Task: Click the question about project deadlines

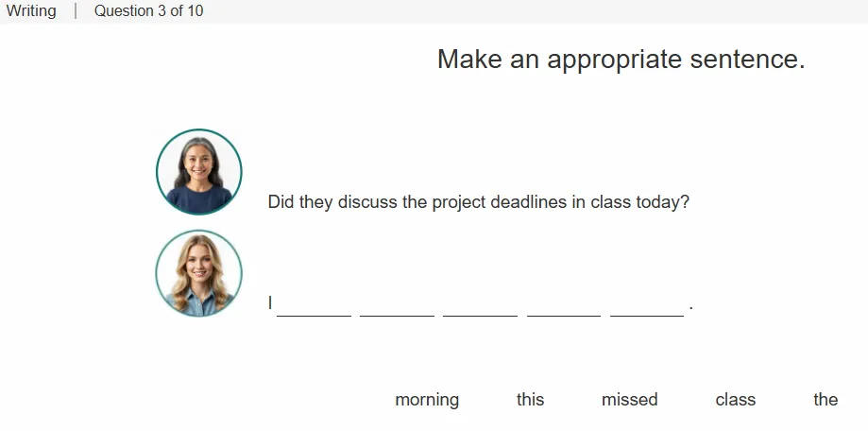Action: click(x=478, y=202)
